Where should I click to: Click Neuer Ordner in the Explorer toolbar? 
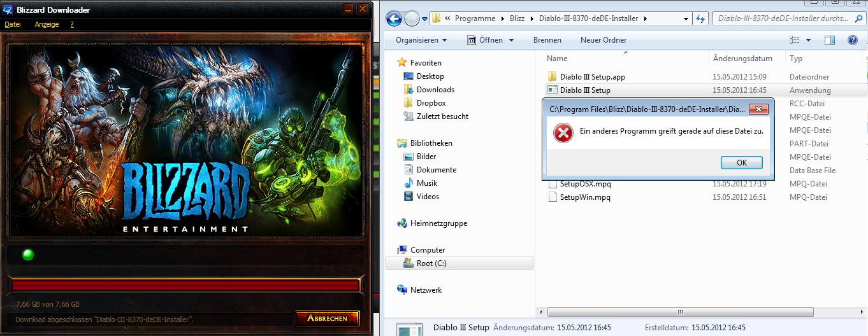pyautogui.click(x=604, y=40)
